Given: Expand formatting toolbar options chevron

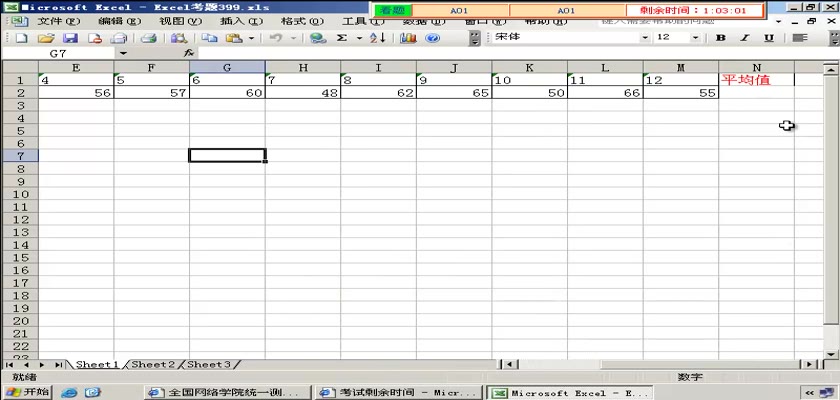Looking at the screenshot, I should tap(834, 38).
